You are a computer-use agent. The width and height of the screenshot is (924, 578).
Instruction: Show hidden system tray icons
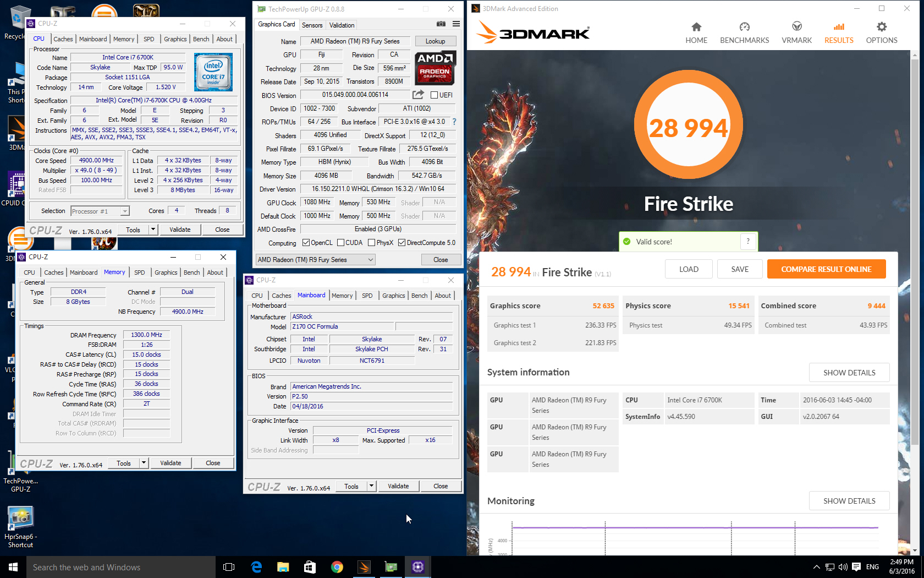coord(817,567)
